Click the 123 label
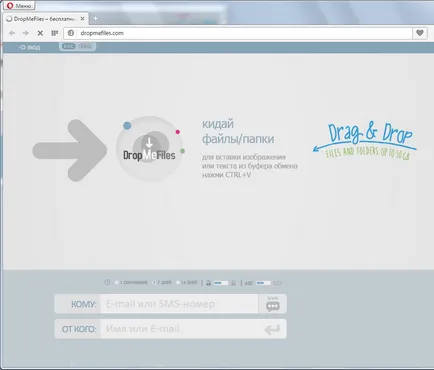The width and height of the screenshot is (434, 370). pyautogui.click(x=277, y=283)
